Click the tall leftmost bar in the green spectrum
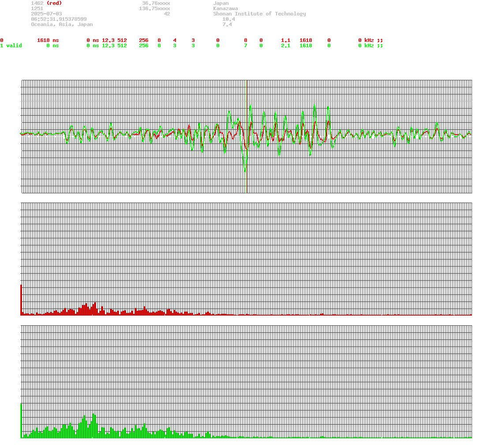The image size is (483, 448). tap(21, 421)
